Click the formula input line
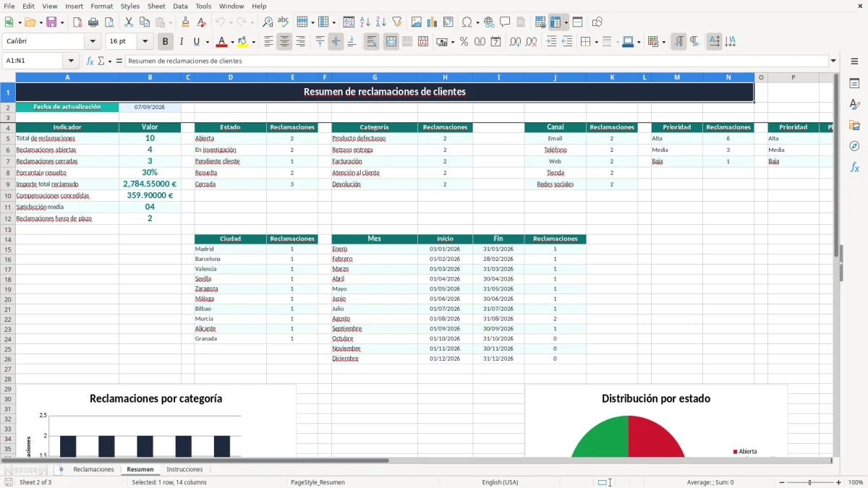 477,61
